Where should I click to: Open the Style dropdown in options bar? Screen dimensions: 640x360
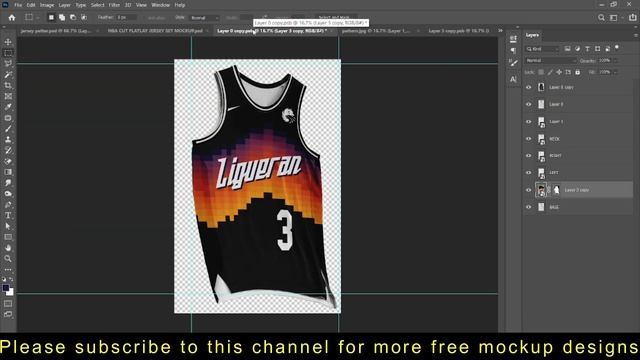click(x=204, y=18)
